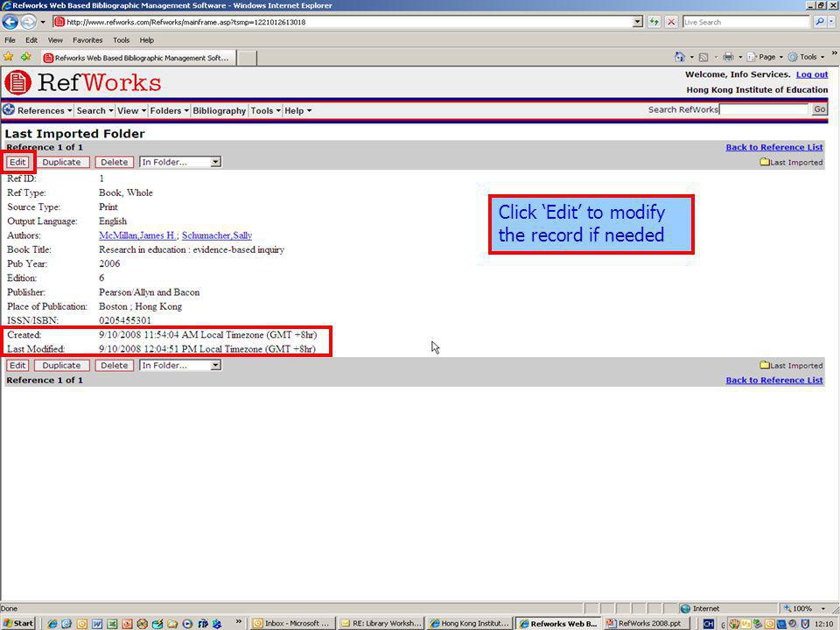Open the RefWorks Folders menu

click(169, 110)
